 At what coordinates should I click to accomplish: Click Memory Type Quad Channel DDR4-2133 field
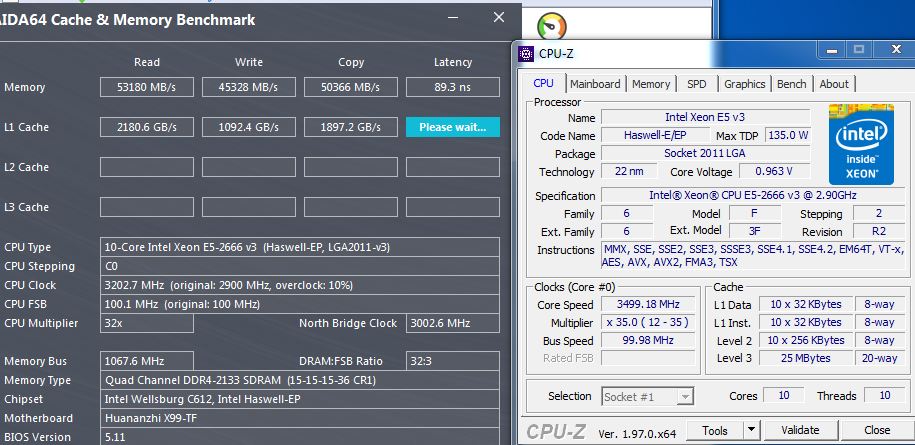(299, 380)
